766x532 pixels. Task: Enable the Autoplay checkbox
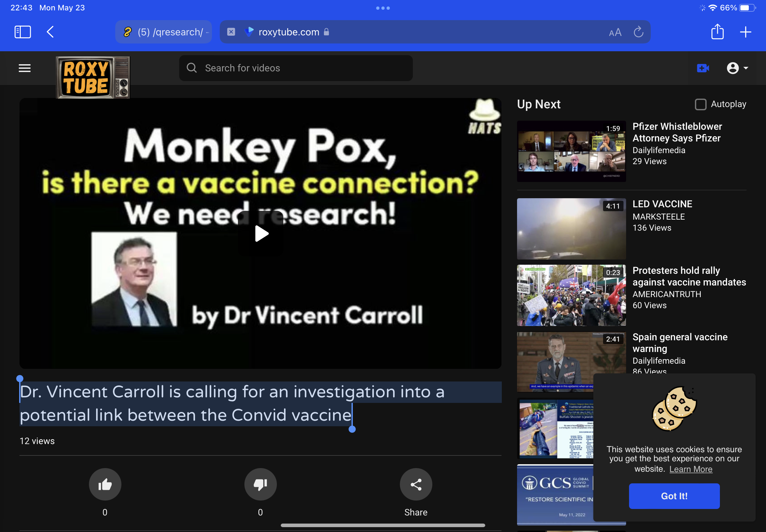(700, 104)
